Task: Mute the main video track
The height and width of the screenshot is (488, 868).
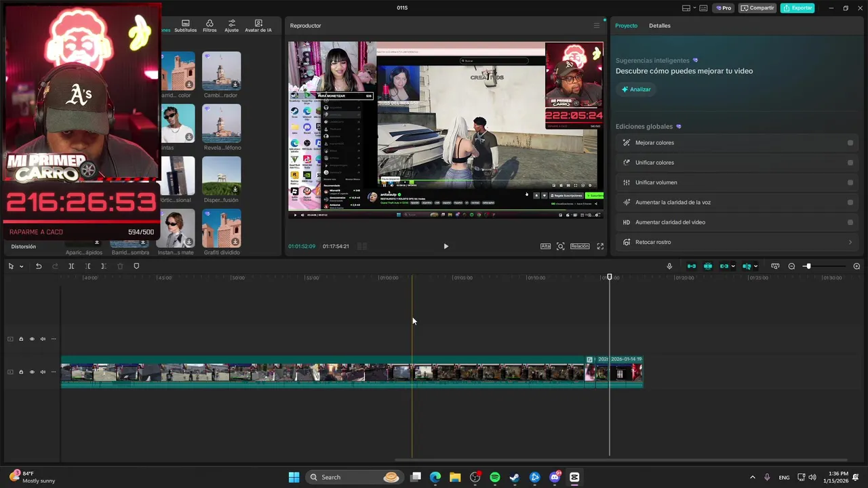Action: (x=43, y=372)
